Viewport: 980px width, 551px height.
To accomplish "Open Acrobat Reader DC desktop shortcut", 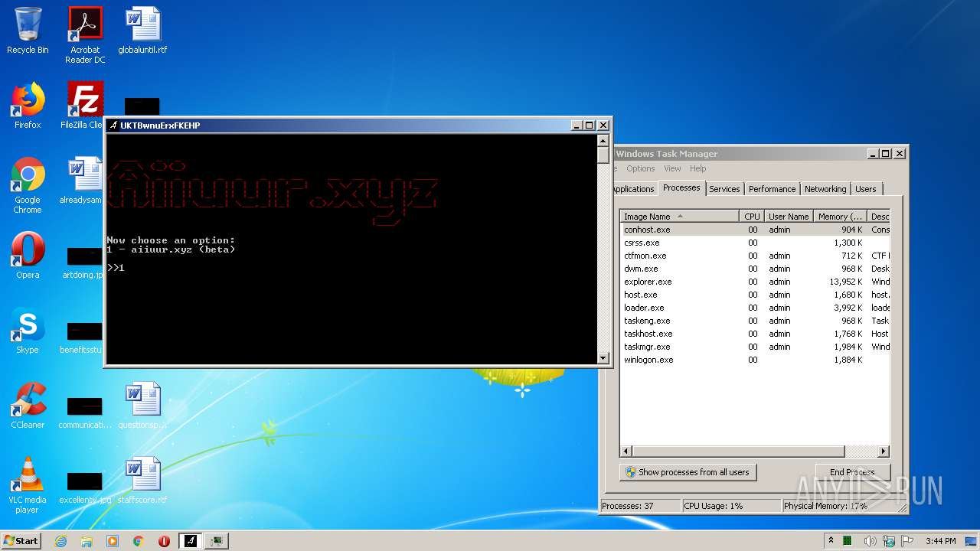I will (x=85, y=35).
